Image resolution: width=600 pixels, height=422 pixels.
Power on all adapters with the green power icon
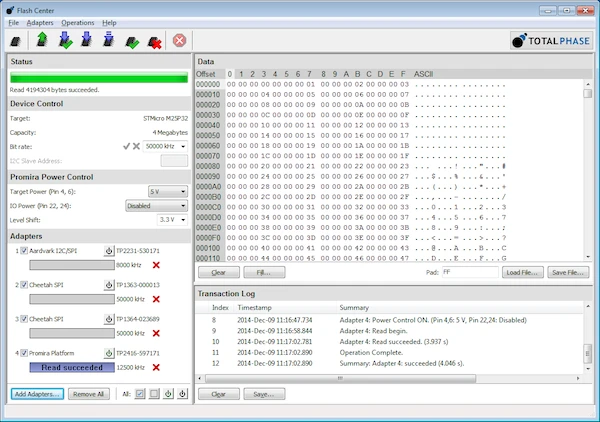tap(168, 394)
